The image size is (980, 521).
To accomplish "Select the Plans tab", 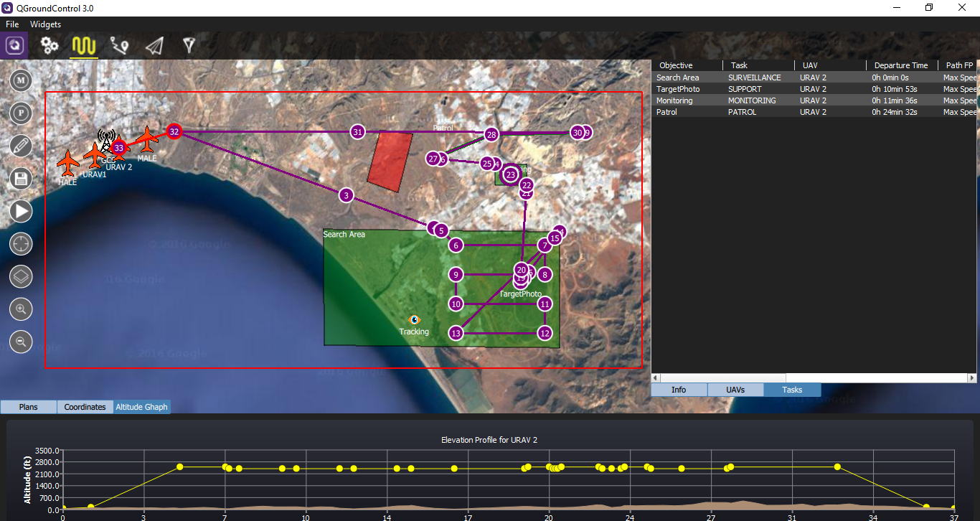I will pos(29,407).
